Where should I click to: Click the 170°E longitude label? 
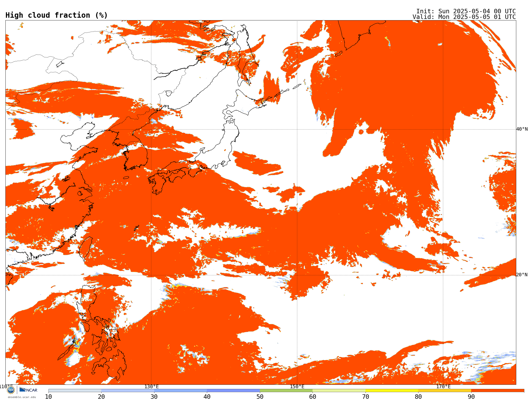pos(443,387)
